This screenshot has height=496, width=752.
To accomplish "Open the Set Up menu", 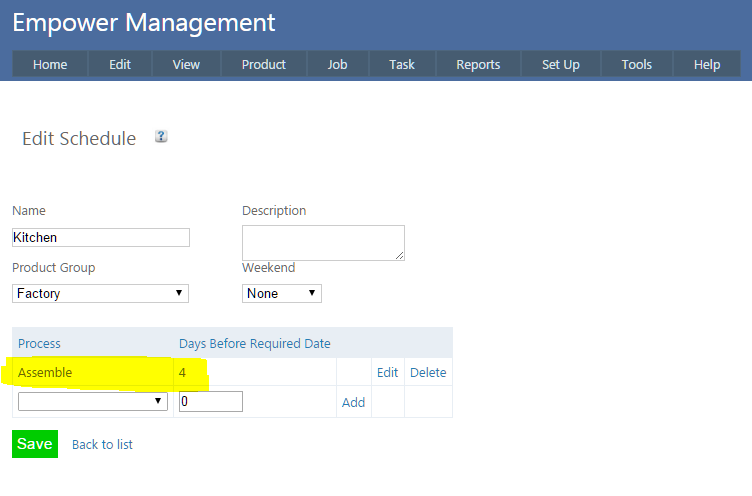I will pyautogui.click(x=560, y=64).
